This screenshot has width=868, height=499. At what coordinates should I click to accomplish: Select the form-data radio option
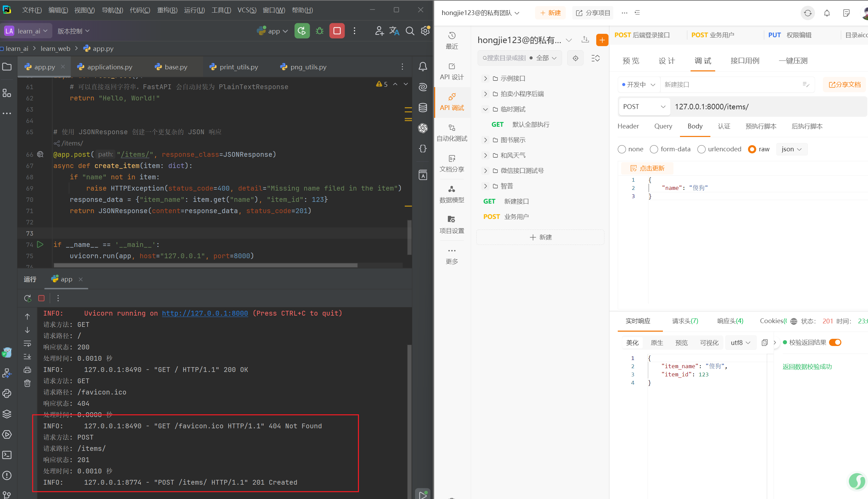[x=654, y=149]
